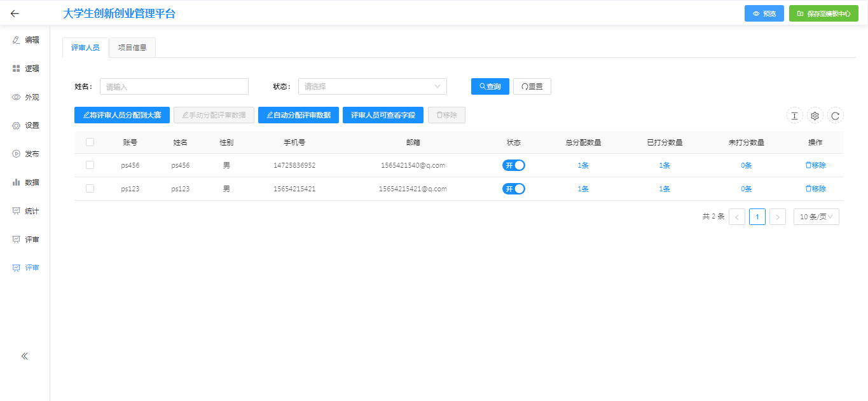Open column settings gear icon above table
Screen dimensions: 868x401
[815, 116]
